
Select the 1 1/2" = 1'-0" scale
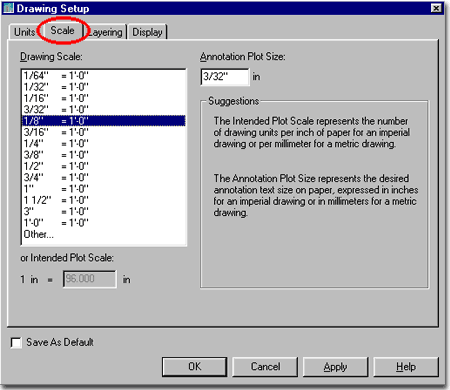tap(103, 200)
